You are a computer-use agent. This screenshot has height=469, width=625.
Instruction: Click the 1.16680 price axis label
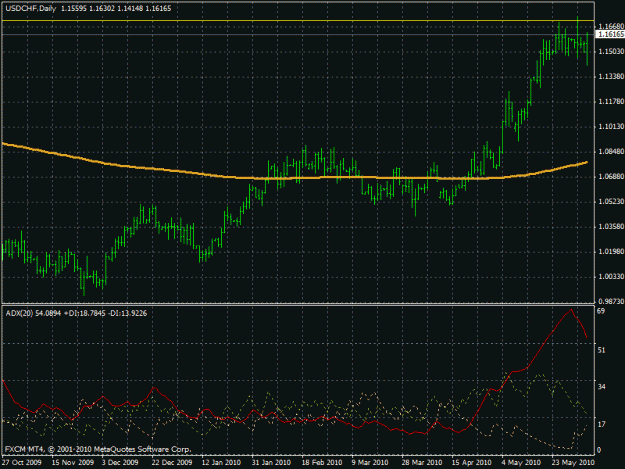click(611, 26)
